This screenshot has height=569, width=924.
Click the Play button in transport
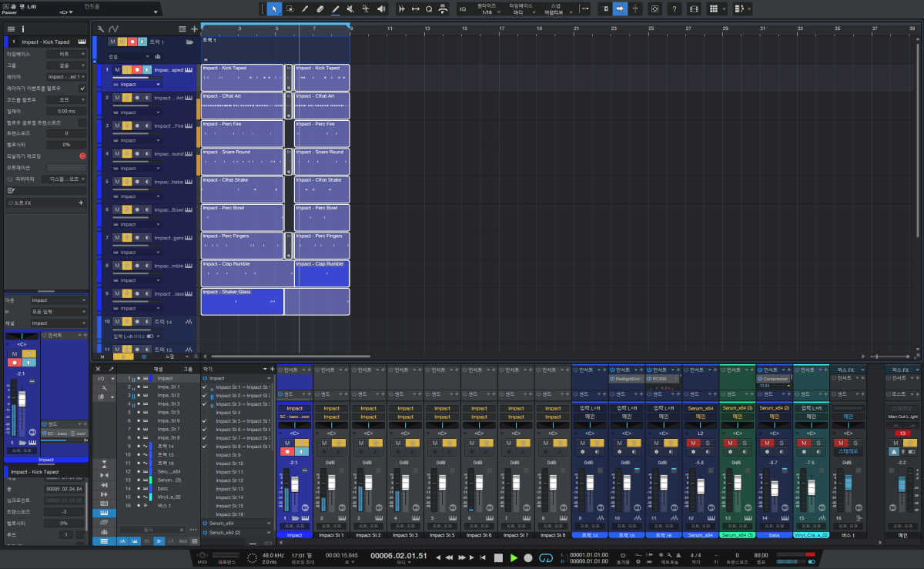point(514,557)
